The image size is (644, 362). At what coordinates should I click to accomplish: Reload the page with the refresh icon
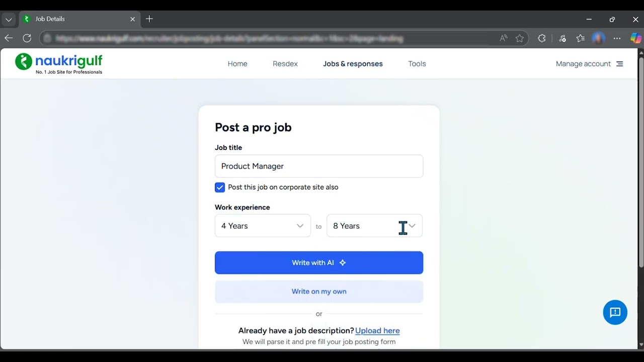(x=27, y=38)
